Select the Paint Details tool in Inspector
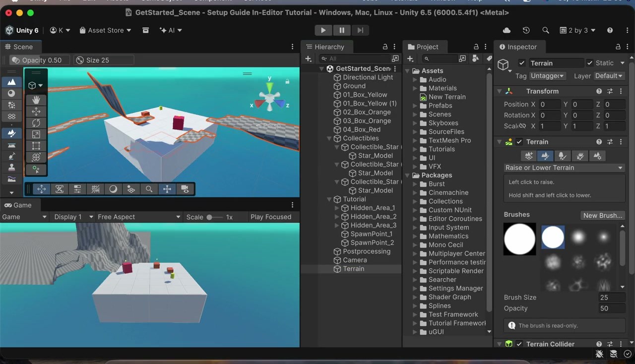 [x=580, y=156]
